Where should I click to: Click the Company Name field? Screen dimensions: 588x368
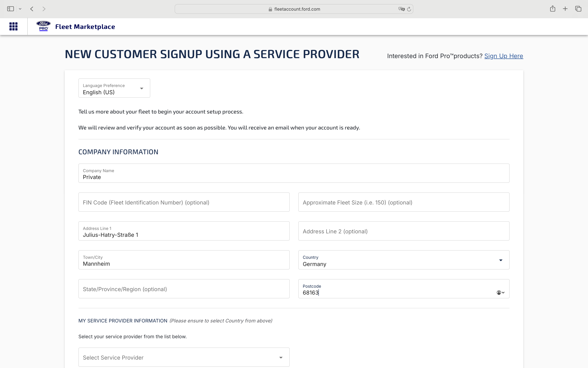tap(294, 173)
